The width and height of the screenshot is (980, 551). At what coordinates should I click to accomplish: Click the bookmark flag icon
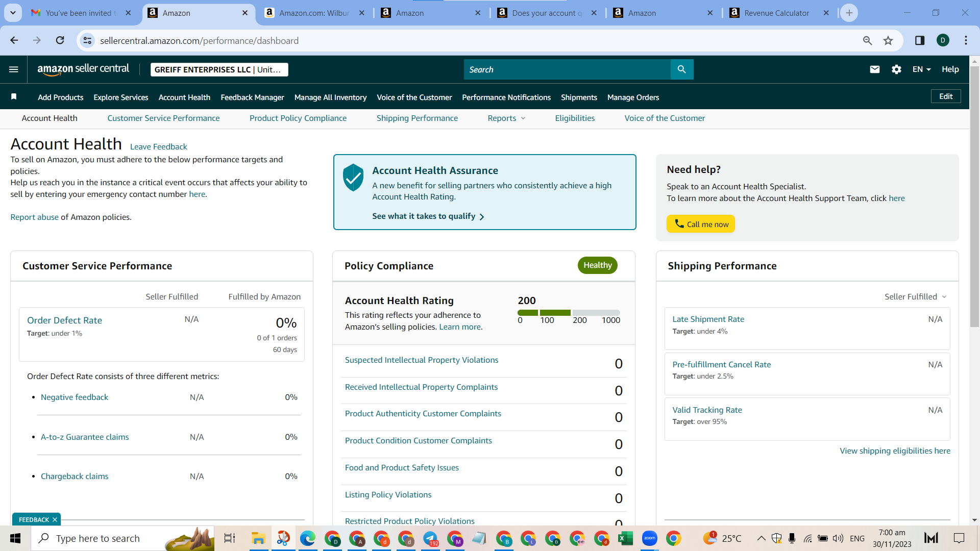[x=14, y=97]
